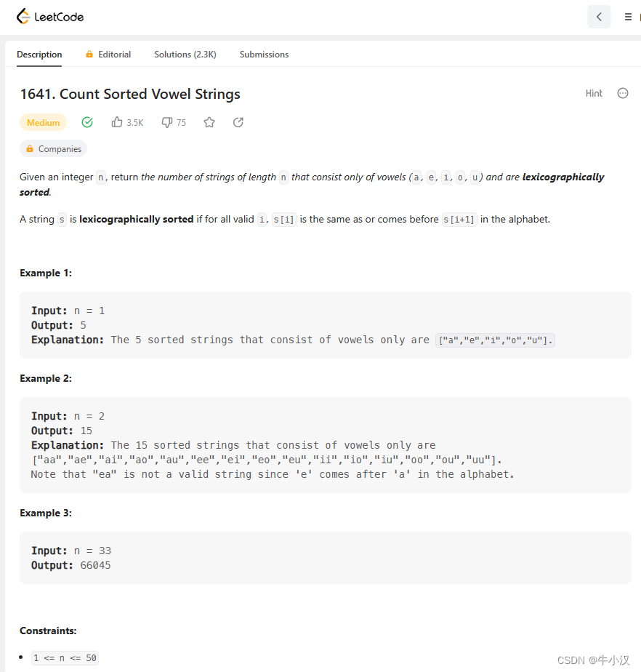Click the Medium difficulty badge
This screenshot has width=641, height=672.
43,122
